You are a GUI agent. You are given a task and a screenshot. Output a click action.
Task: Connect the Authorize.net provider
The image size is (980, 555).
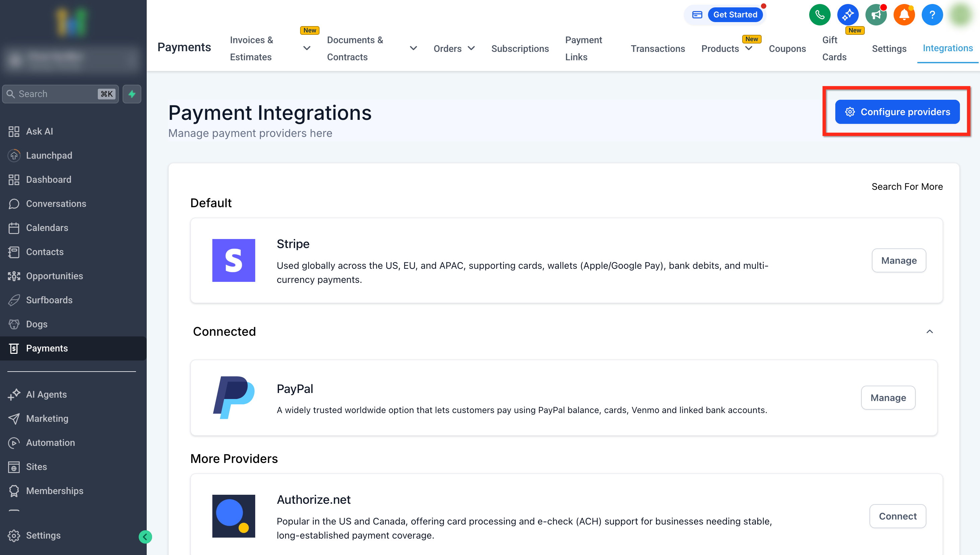(897, 516)
